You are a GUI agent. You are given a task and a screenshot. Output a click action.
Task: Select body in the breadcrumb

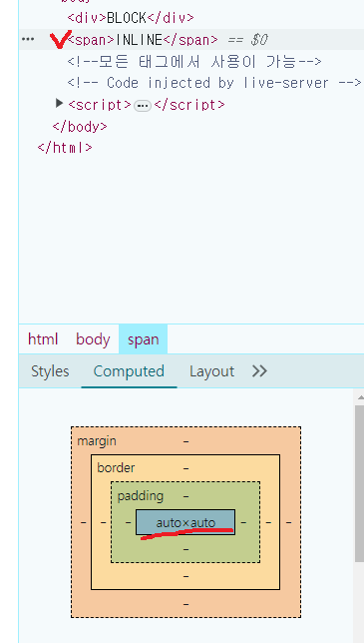pyautogui.click(x=93, y=339)
